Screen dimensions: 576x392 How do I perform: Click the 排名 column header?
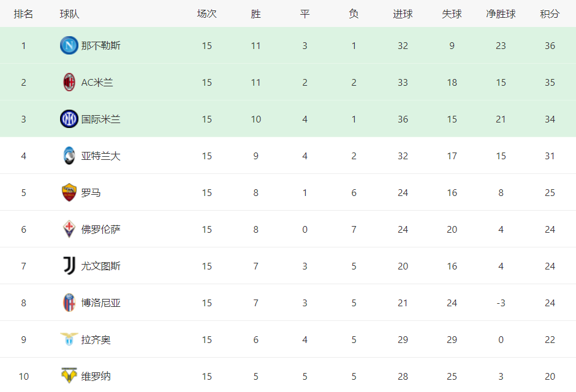click(23, 14)
